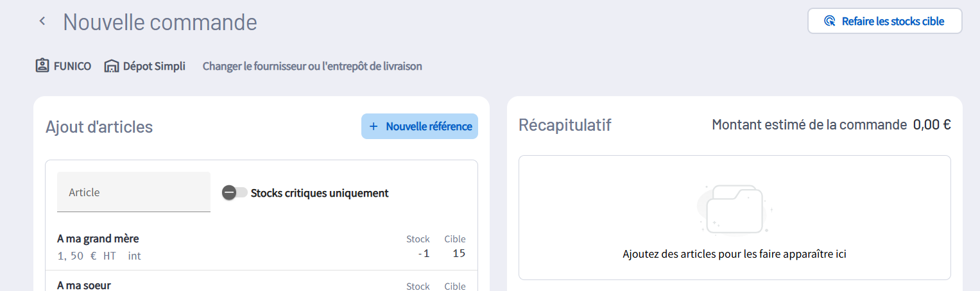The height and width of the screenshot is (291, 980).
Task: Select the "A ma soeur" article
Action: 84,285
